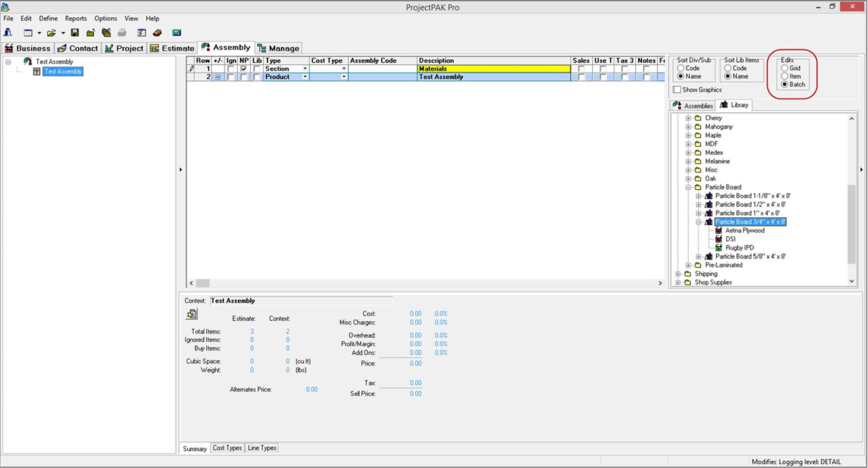Switch to the Estimate tab
The height and width of the screenshot is (468, 868).
172,48
